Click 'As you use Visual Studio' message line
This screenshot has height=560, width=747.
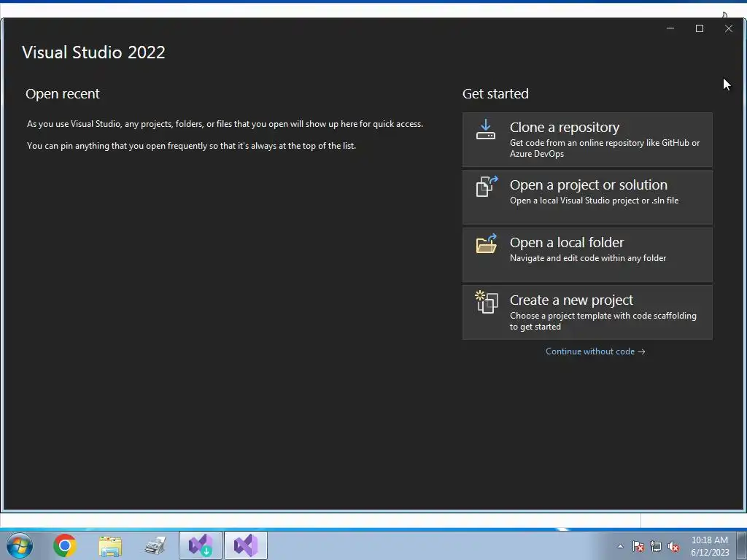coord(225,124)
